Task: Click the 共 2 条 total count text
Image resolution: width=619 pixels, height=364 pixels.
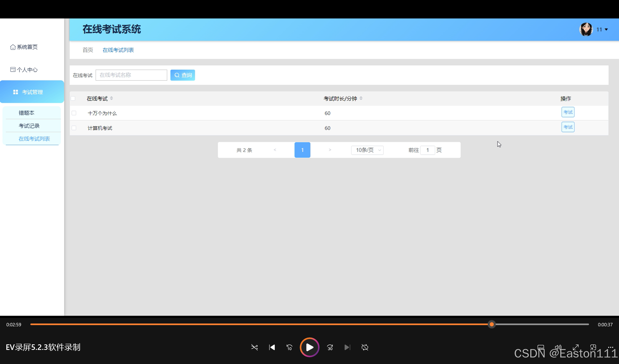Action: (244, 150)
